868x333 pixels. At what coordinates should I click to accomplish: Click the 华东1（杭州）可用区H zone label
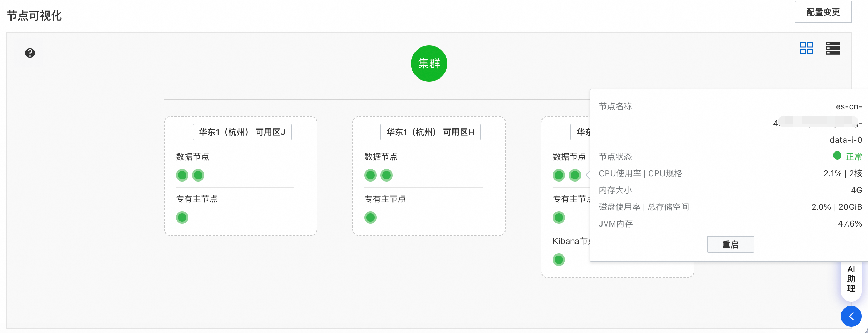[x=430, y=132]
